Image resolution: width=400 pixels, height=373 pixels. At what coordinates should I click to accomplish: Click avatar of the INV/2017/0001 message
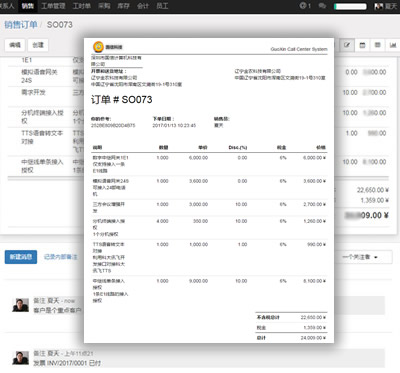click(x=21, y=358)
